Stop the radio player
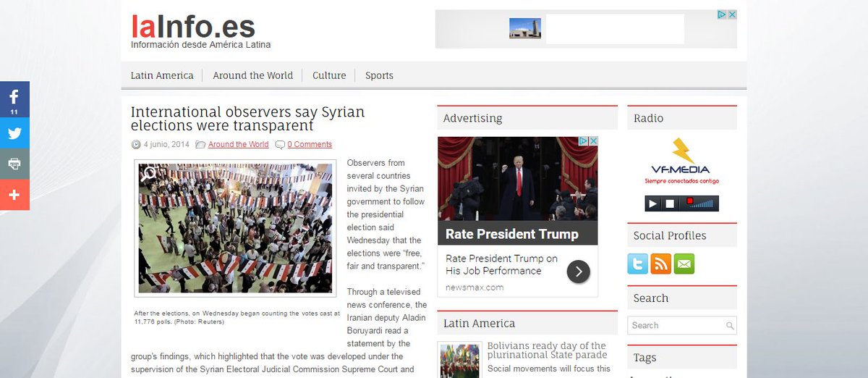The height and width of the screenshot is (378, 868). pyautogui.click(x=670, y=203)
